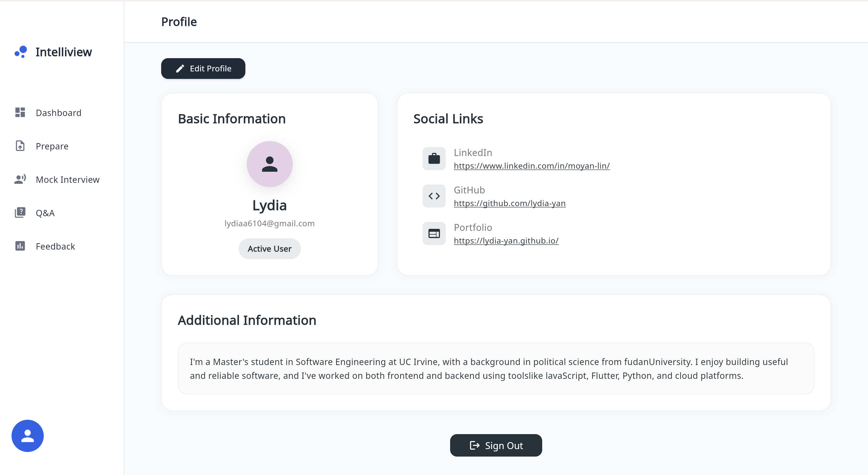Screen dimensions: 868x475
Task: Go to Mock Interview section
Action: [67, 179]
